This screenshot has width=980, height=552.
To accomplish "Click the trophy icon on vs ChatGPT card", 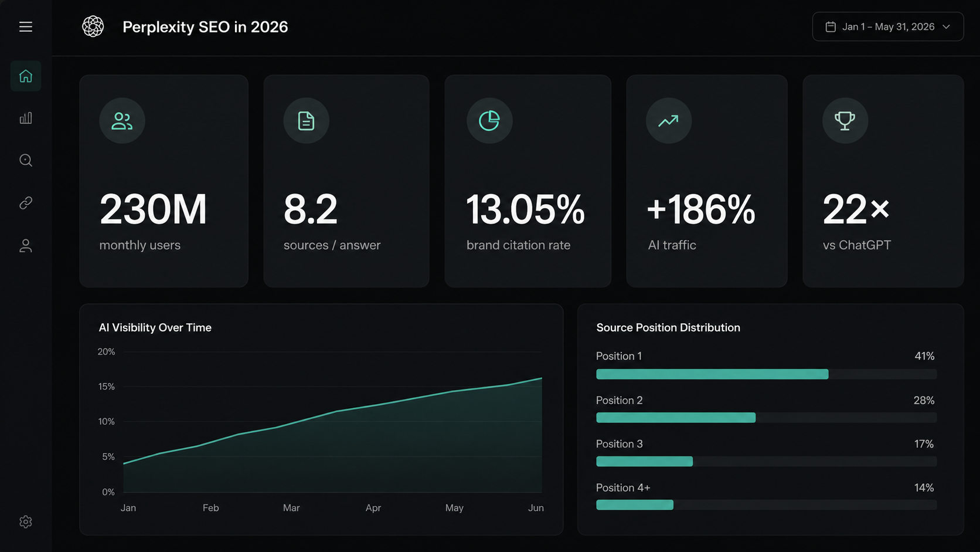I will pos(845,121).
